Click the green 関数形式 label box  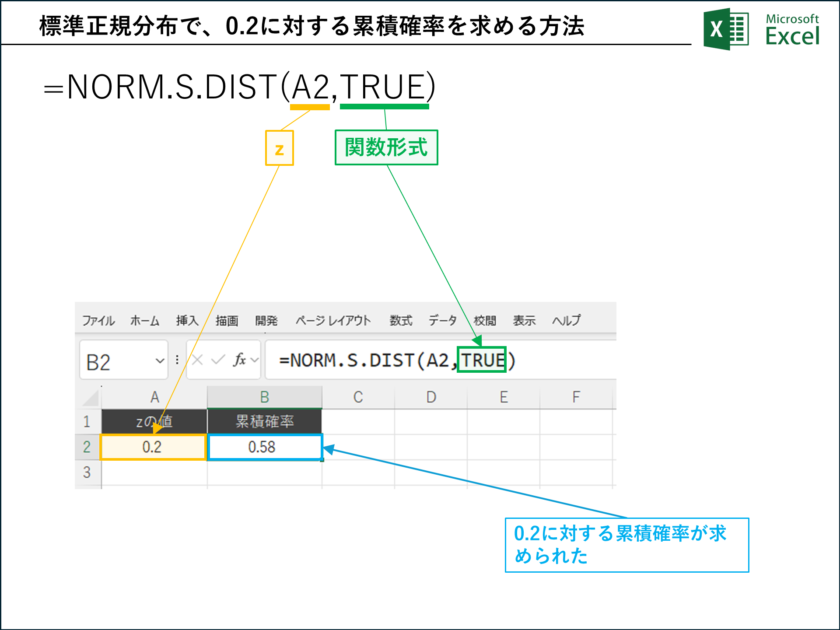point(386,147)
